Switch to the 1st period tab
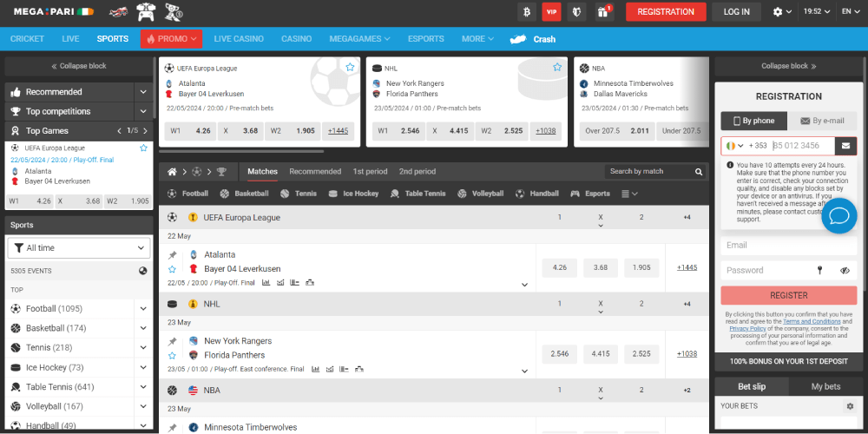 click(370, 172)
